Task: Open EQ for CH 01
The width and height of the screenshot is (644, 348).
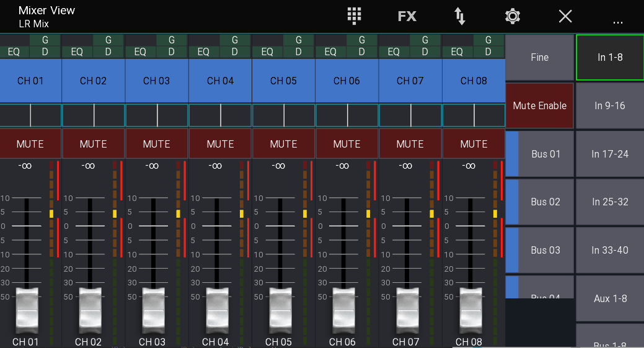Action: 14,52
